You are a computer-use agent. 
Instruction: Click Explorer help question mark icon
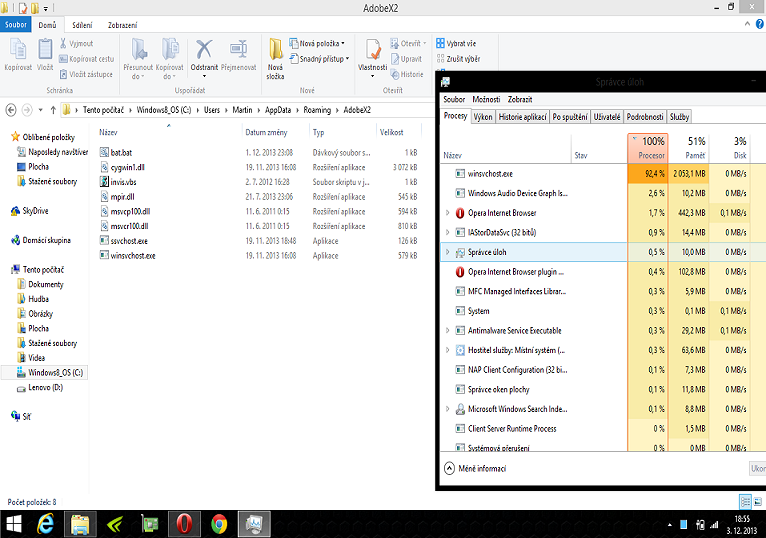(760, 24)
